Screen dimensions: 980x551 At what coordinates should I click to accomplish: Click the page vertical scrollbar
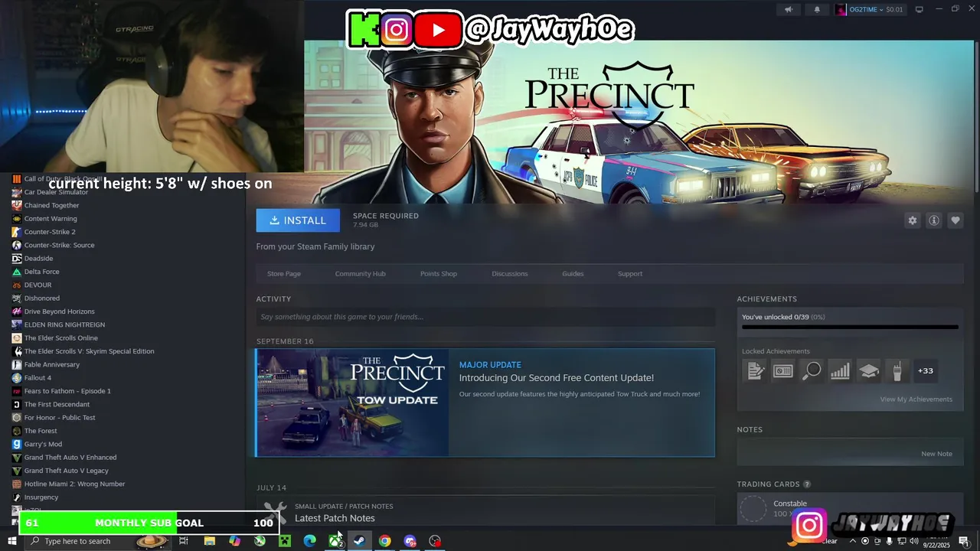pos(976,115)
